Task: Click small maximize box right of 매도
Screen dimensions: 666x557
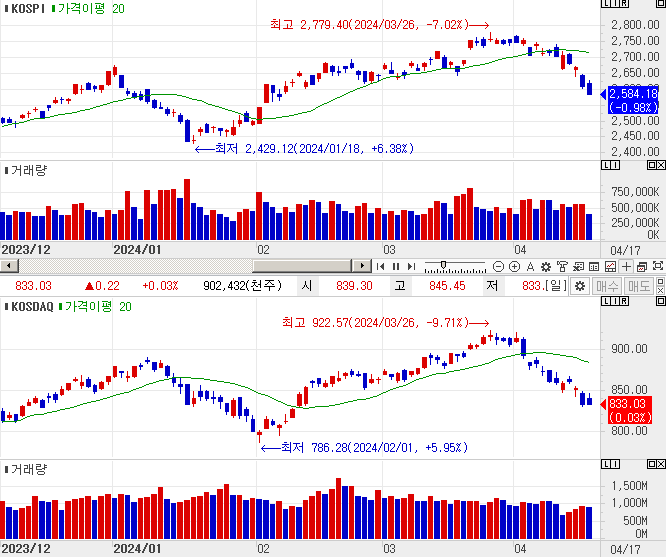Action: 660,282
